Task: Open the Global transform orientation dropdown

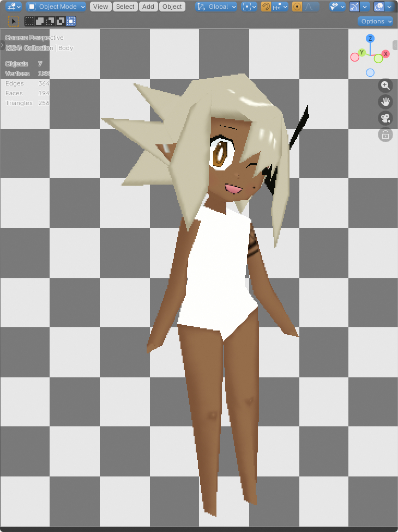Action: point(216,7)
